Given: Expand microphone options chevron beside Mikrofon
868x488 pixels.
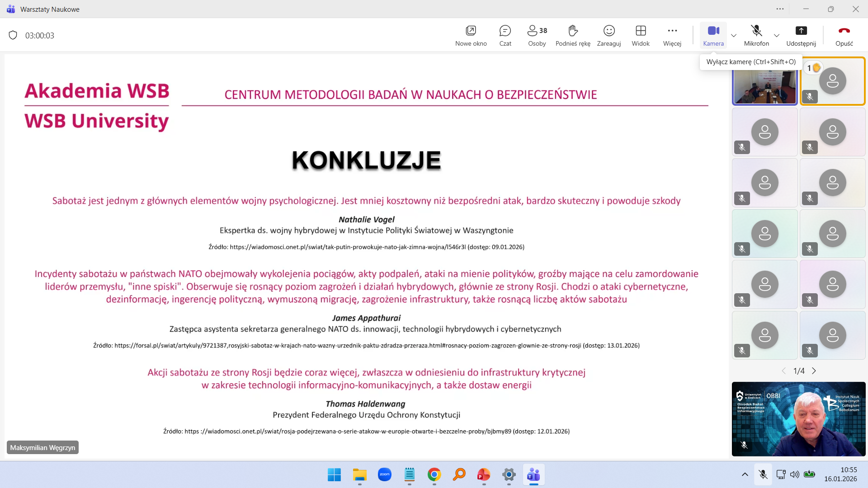Looking at the screenshot, I should tap(777, 35).
